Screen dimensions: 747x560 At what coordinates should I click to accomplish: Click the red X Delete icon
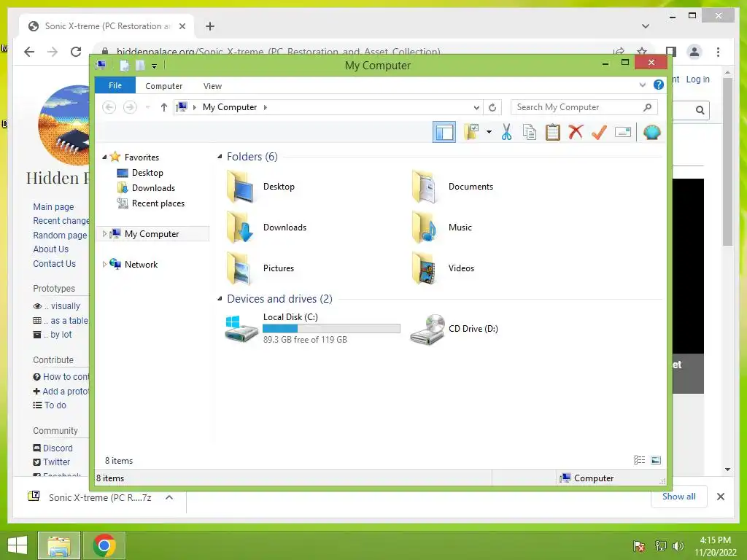click(x=576, y=132)
